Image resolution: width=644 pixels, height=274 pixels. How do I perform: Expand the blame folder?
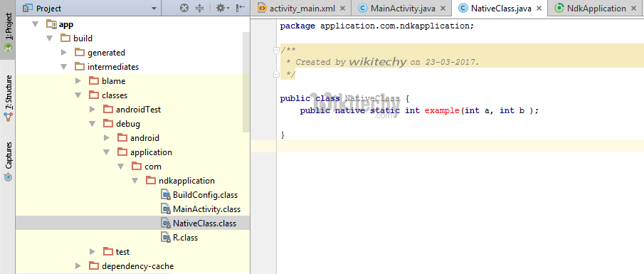click(x=78, y=81)
